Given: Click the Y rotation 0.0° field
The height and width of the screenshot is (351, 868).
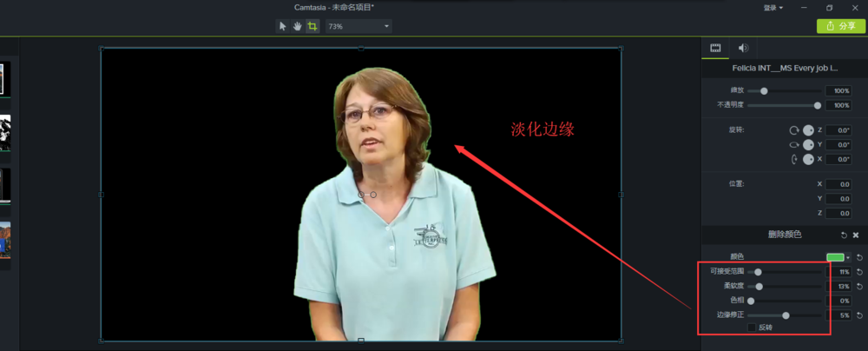Looking at the screenshot, I should pyautogui.click(x=838, y=145).
